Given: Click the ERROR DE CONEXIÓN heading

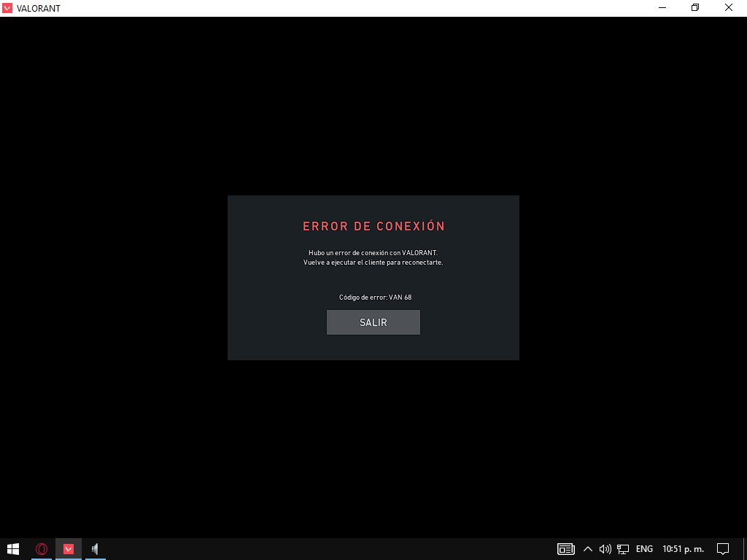Looking at the screenshot, I should coord(373,227).
